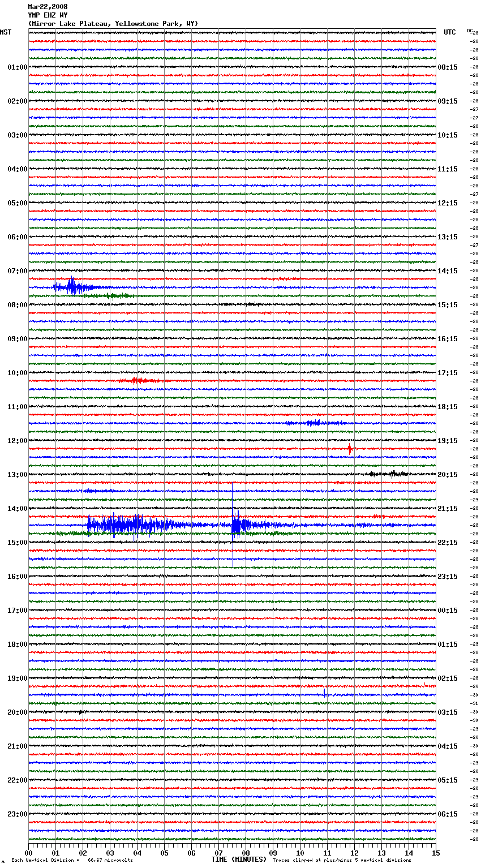Click small blue blip on 19:30 trace near minute 11
Image resolution: width=481 pixels, height=868 pixels.
tap(325, 693)
